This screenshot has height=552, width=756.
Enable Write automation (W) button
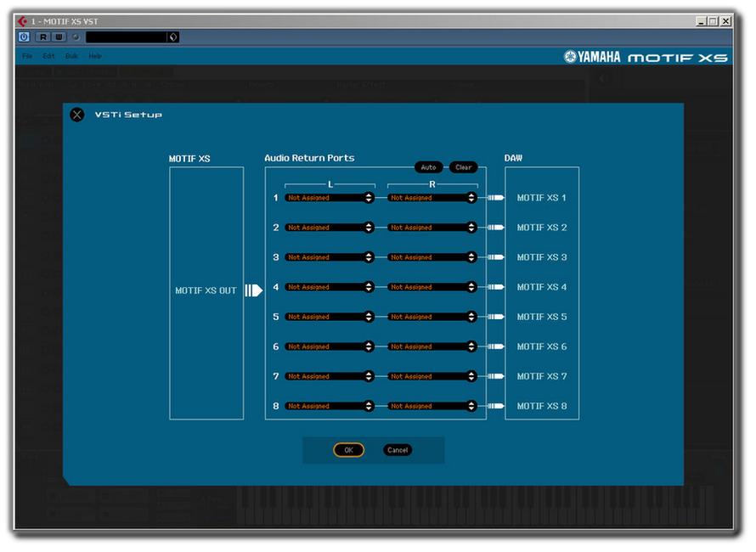(x=59, y=37)
